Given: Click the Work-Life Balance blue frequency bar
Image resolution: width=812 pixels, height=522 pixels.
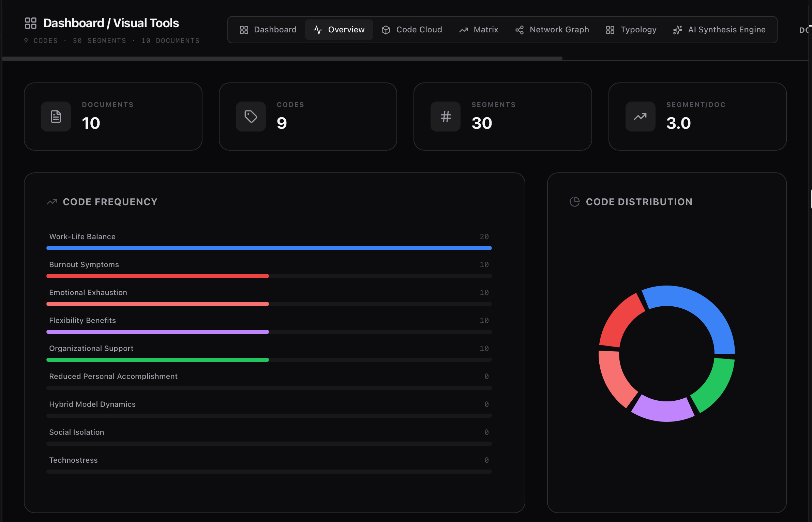Looking at the screenshot, I should [x=269, y=248].
